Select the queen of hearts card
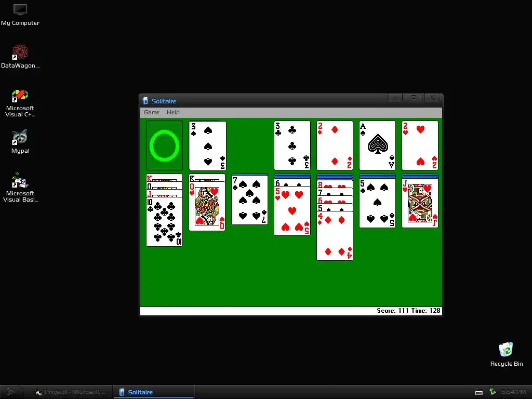 (207, 206)
